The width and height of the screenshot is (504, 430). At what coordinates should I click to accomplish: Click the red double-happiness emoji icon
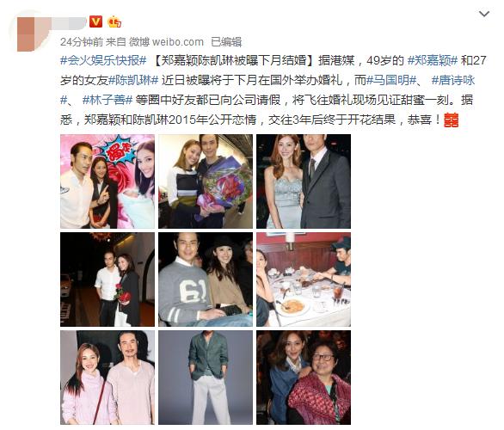click(451, 120)
